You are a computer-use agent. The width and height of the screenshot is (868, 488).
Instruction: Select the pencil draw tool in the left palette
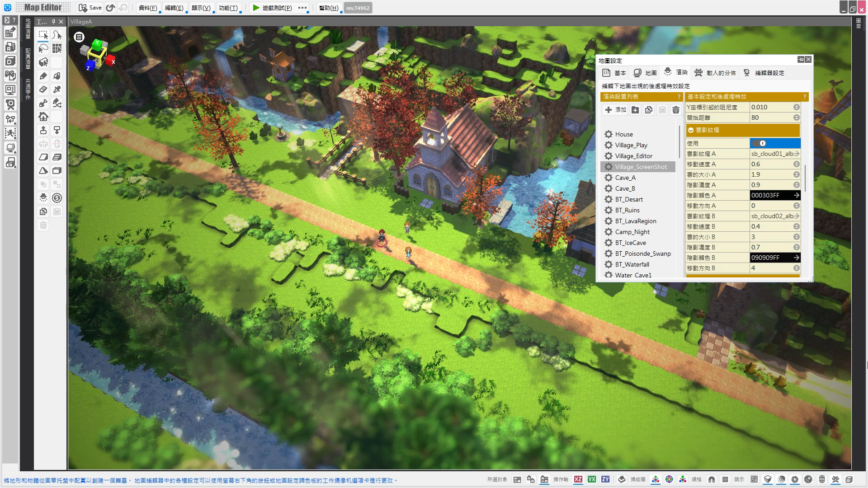[43, 76]
